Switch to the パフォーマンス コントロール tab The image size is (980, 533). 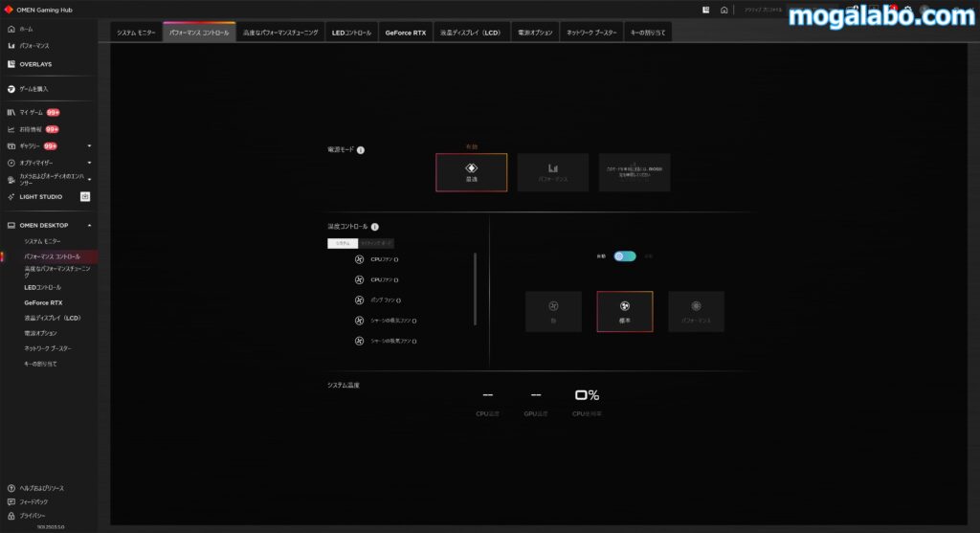click(199, 33)
